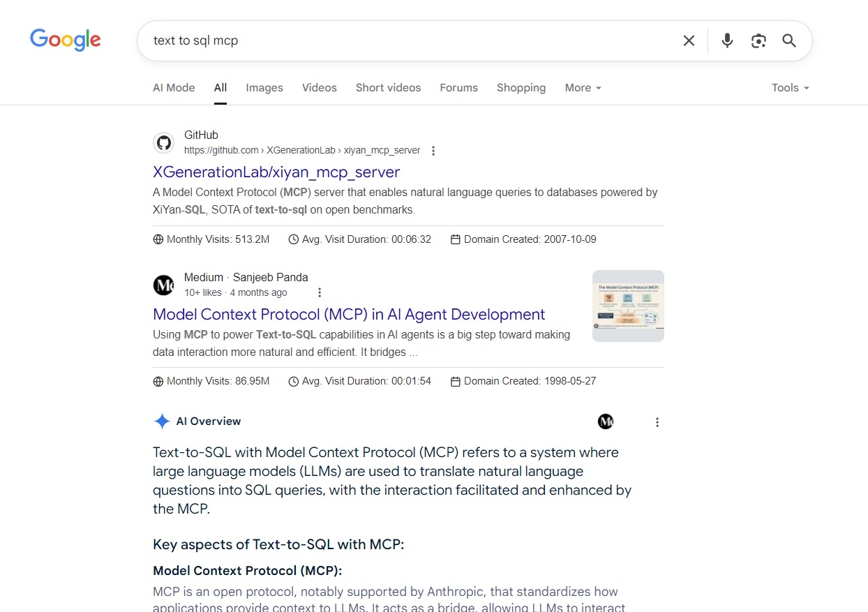Click Avg. Visit Duration: 00:06:32 text
Screen dimensions: 868x612
[366, 239]
